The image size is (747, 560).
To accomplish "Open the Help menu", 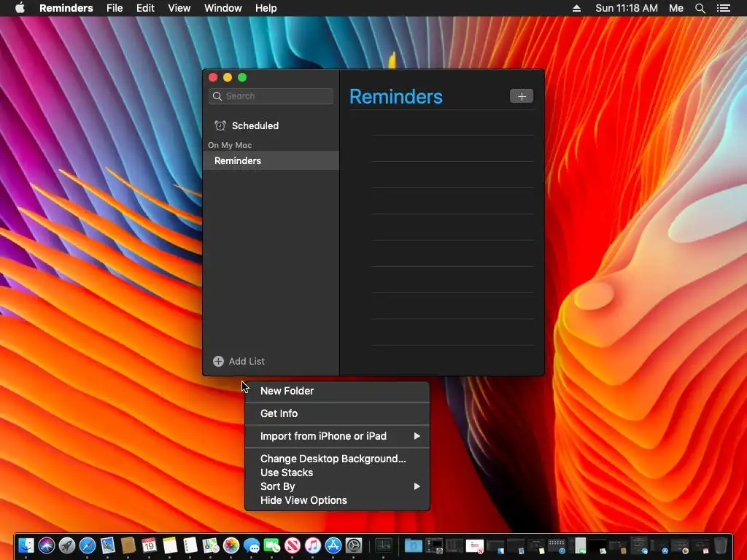I will click(x=266, y=8).
